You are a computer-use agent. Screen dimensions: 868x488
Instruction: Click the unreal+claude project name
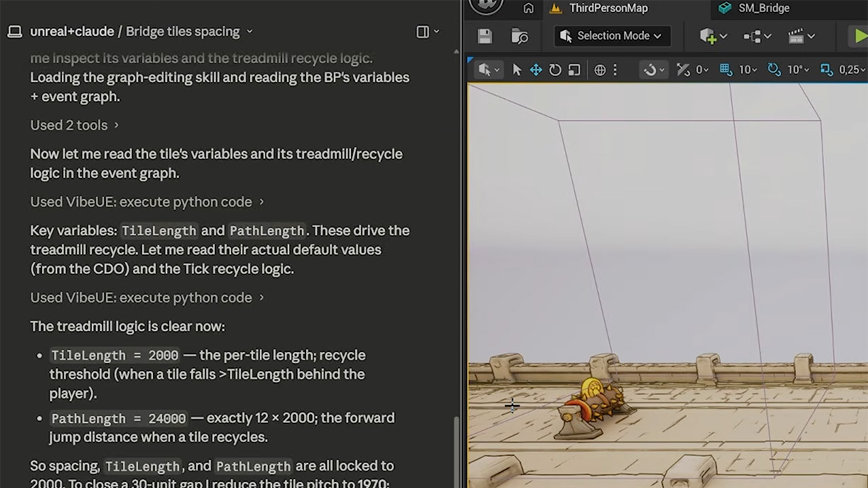point(72,32)
